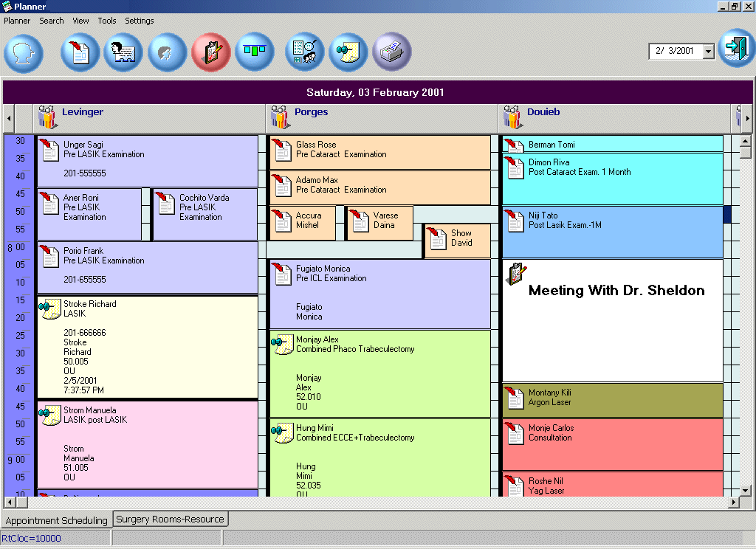Select Adamo Max Pre Cataract appointment
The height and width of the screenshot is (549, 756).
tap(380, 187)
